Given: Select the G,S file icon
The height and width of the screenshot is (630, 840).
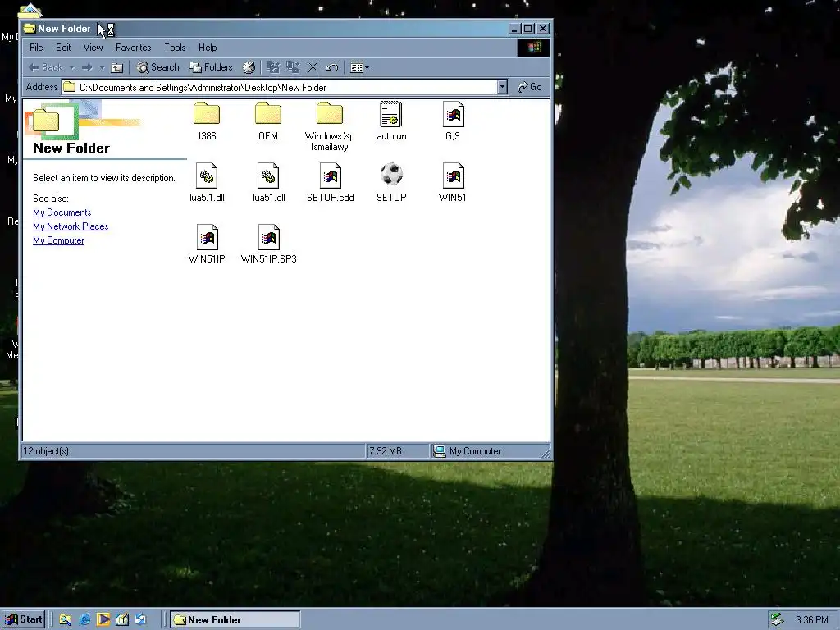Looking at the screenshot, I should coord(453,121).
